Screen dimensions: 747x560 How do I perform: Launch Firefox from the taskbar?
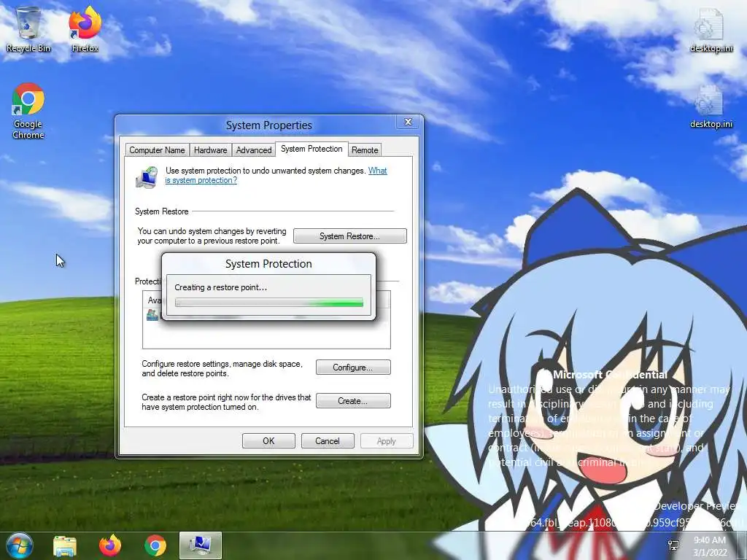(x=110, y=545)
